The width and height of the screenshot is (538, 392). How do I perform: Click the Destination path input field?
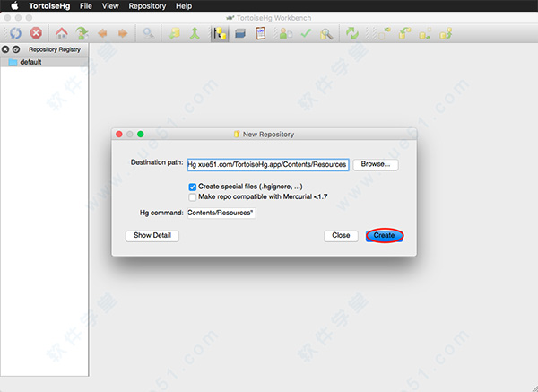click(268, 165)
